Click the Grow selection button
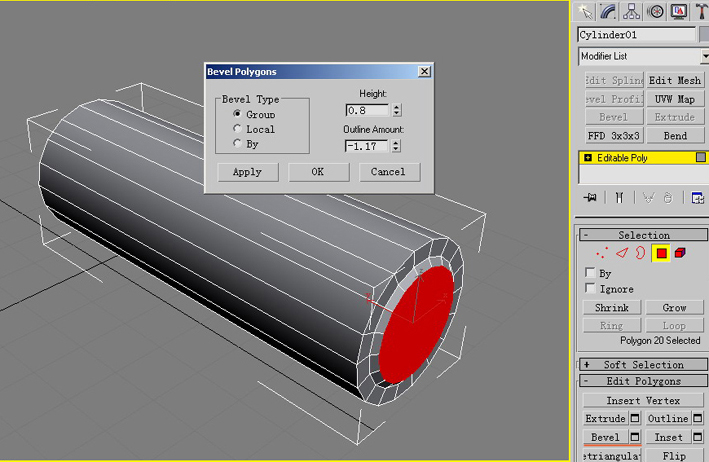The width and height of the screenshot is (709, 462). click(674, 308)
